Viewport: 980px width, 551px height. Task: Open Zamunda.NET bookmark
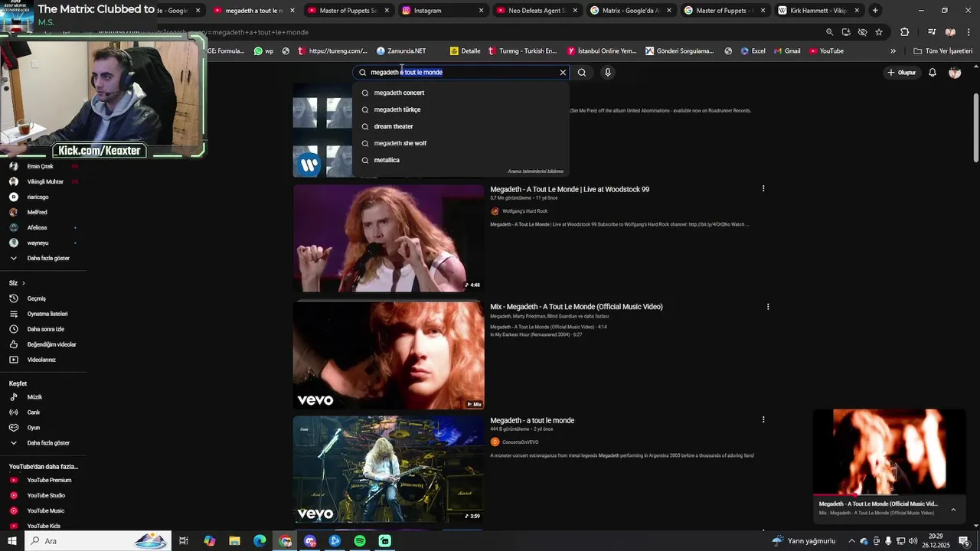(400, 51)
